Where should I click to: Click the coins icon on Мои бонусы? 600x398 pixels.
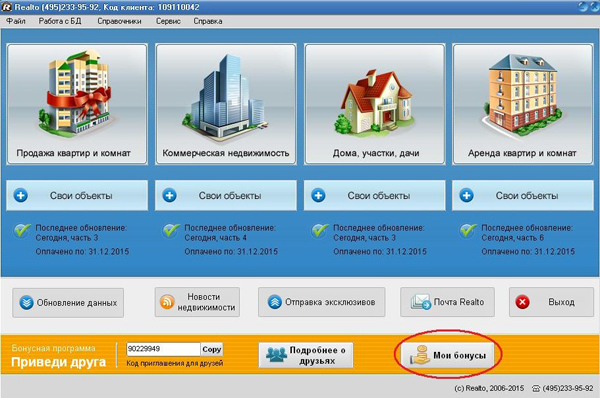click(420, 355)
